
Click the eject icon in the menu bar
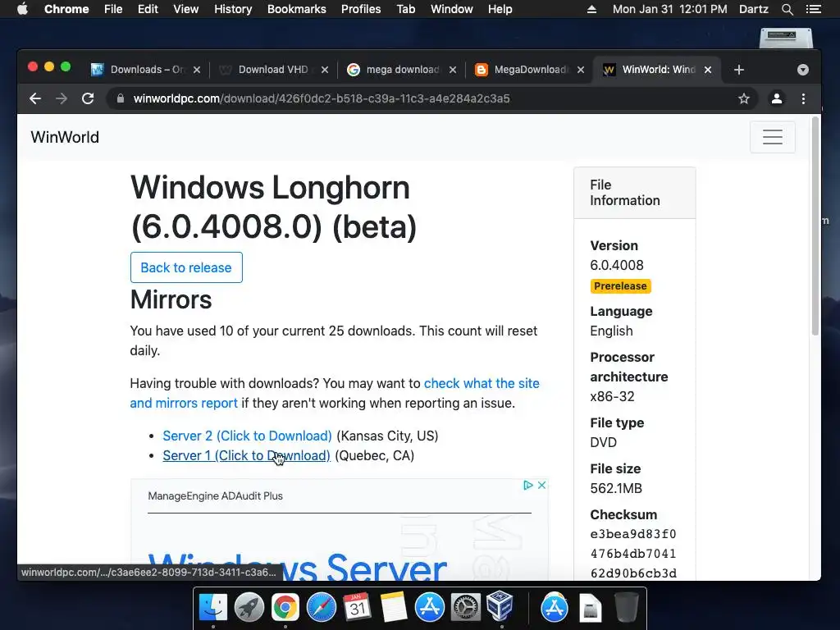(591, 9)
